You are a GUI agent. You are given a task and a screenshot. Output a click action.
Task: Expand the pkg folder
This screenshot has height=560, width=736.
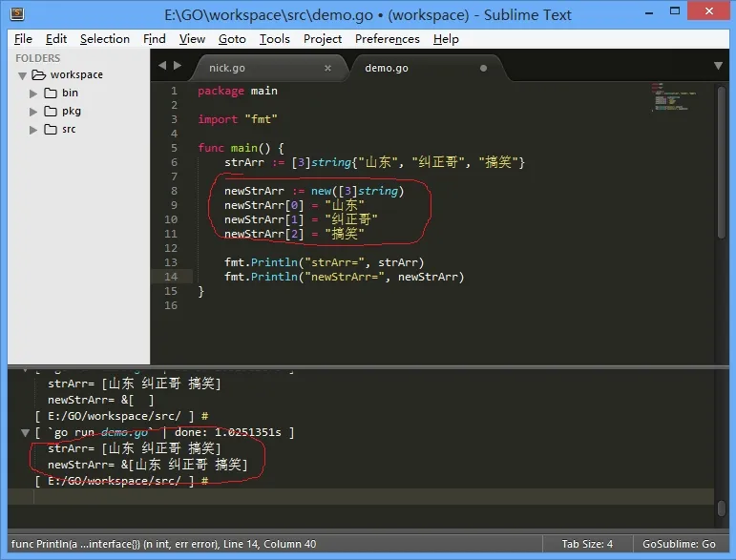tap(33, 112)
